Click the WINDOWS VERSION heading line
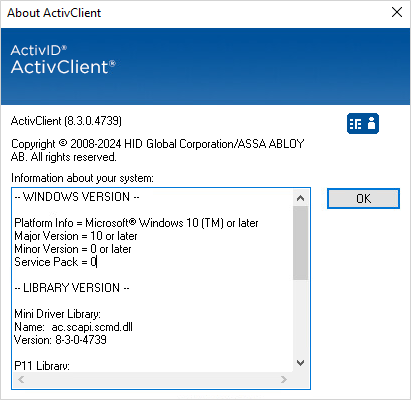Viewport: 411px width, 400px height. point(77,197)
